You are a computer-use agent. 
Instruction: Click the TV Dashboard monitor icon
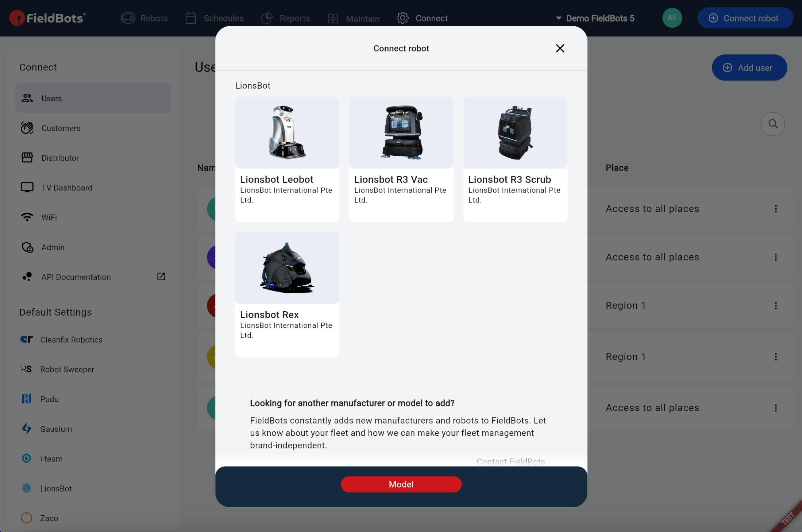click(27, 188)
